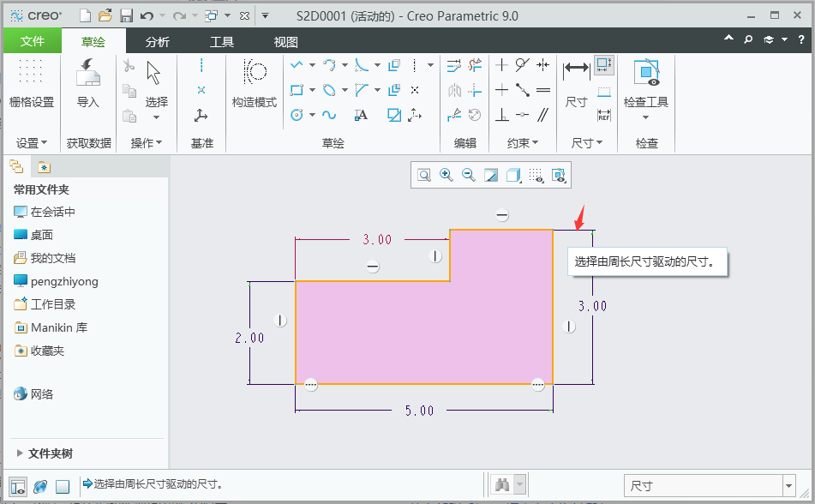Select the Ellipse sketch tool
Viewport: 815px width, 504px height.
[329, 91]
